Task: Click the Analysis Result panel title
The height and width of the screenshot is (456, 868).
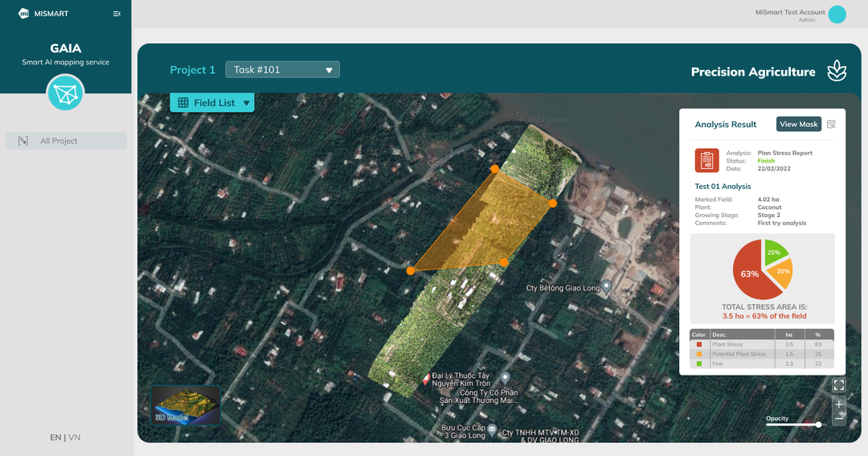Action: click(725, 124)
